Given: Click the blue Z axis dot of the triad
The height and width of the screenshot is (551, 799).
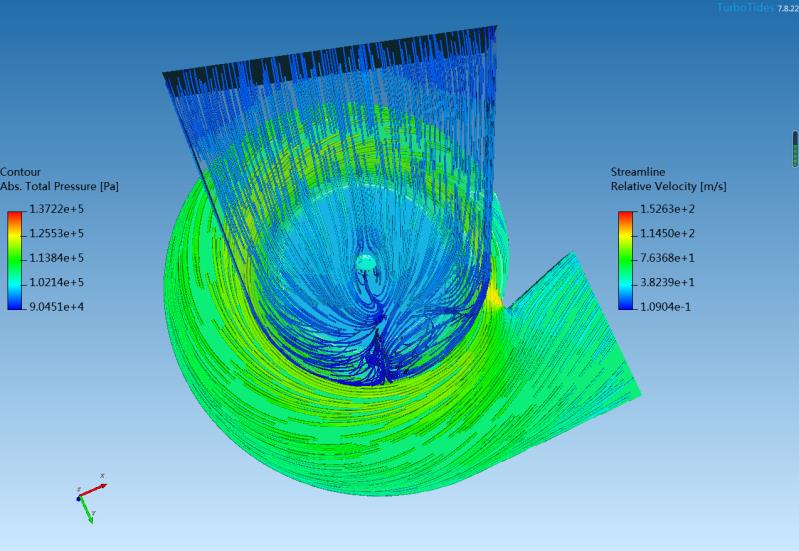Looking at the screenshot, I should pyautogui.click(x=79, y=497).
